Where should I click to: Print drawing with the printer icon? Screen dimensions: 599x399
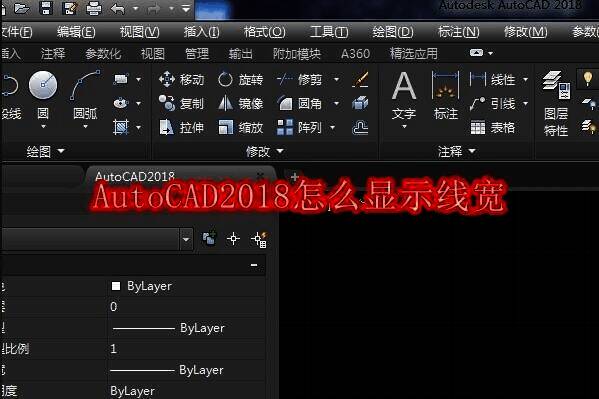(94, 8)
